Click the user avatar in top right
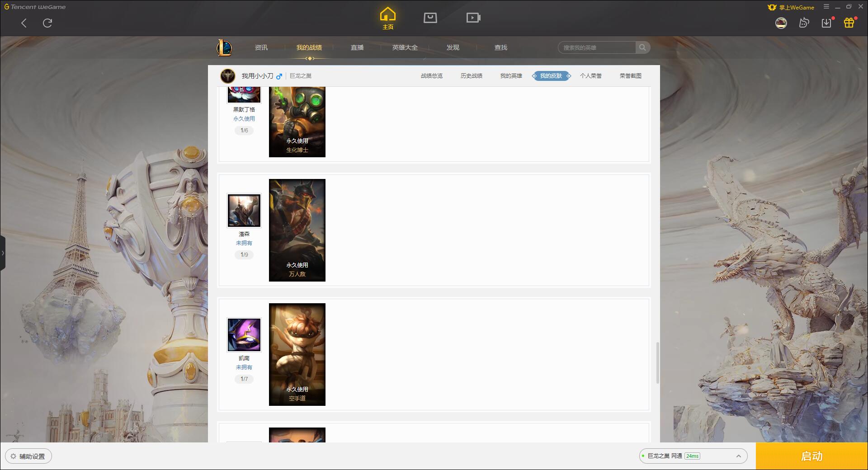 click(781, 23)
